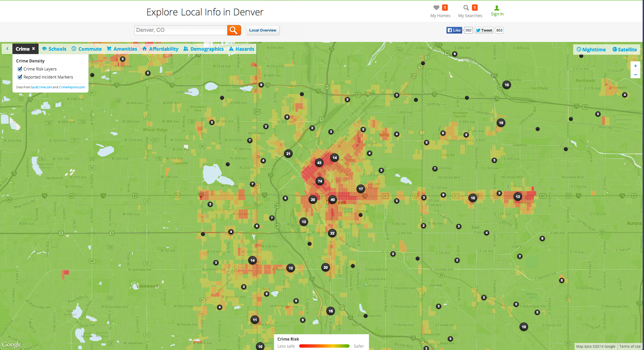Screen dimensions: 644x350
Task: Open My Homes heart icon
Action: coord(436,8)
